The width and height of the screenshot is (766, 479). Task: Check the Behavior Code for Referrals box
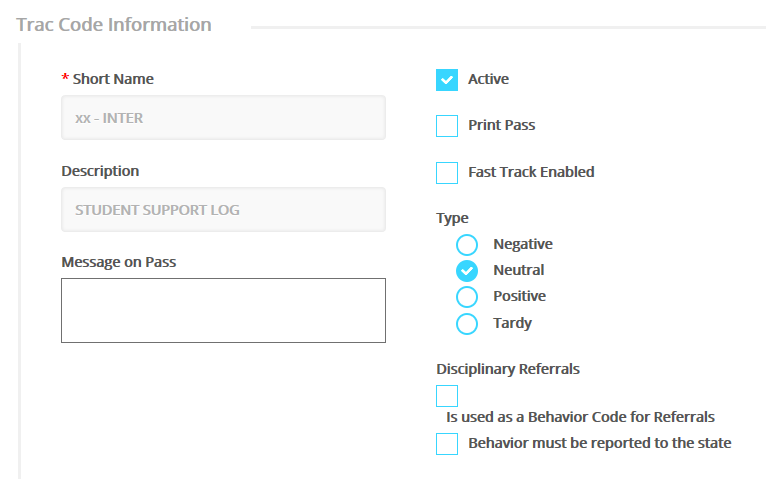pyautogui.click(x=447, y=396)
